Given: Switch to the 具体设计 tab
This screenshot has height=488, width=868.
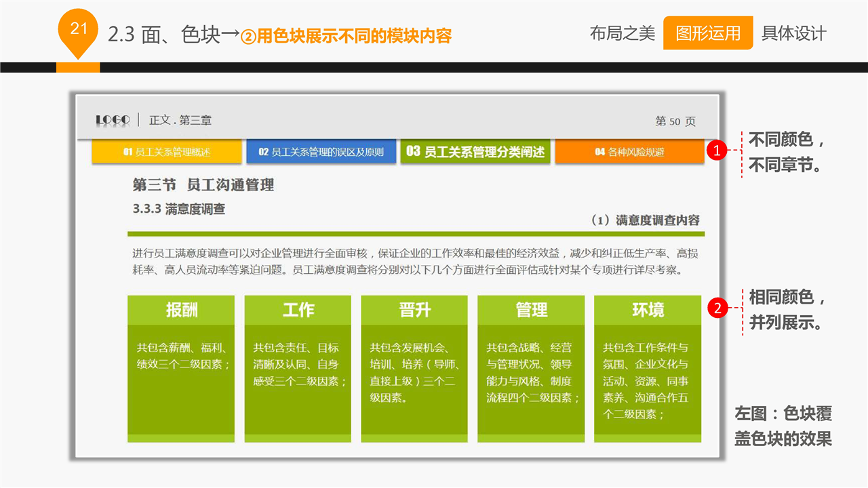Looking at the screenshot, I should pyautogui.click(x=794, y=33).
